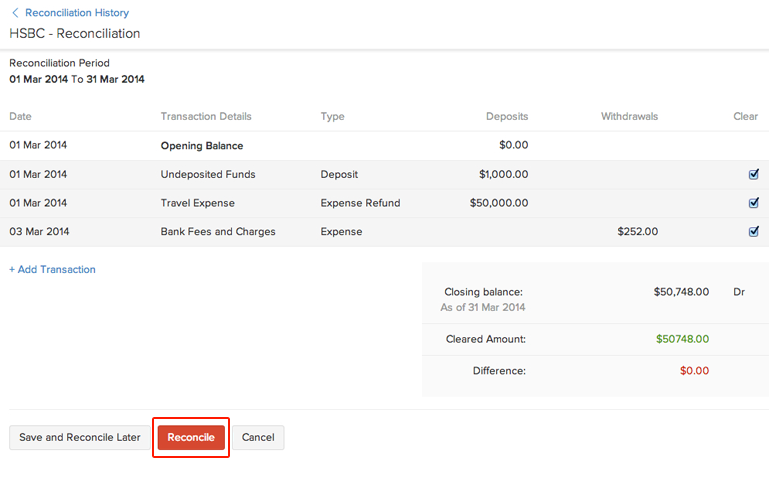Screen dimensions: 771x477
Task: Click the $50,000.00 deposit amount
Action: [x=499, y=203]
